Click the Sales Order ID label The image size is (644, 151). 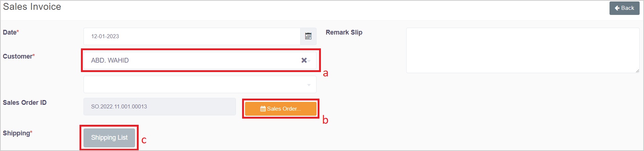(x=25, y=103)
